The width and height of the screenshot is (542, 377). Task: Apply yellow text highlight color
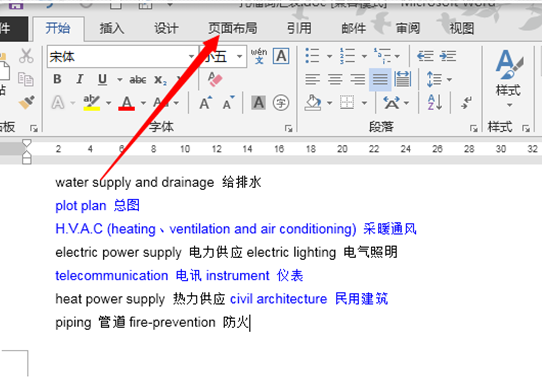(92, 103)
